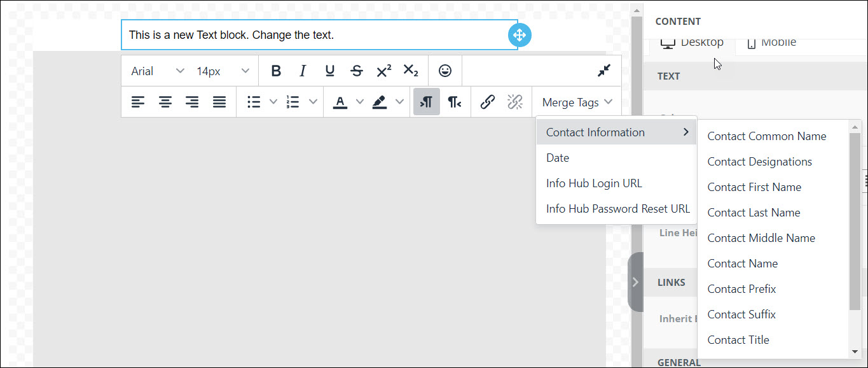Image resolution: width=868 pixels, height=368 pixels.
Task: Select the Date merge tag
Action: (558, 158)
